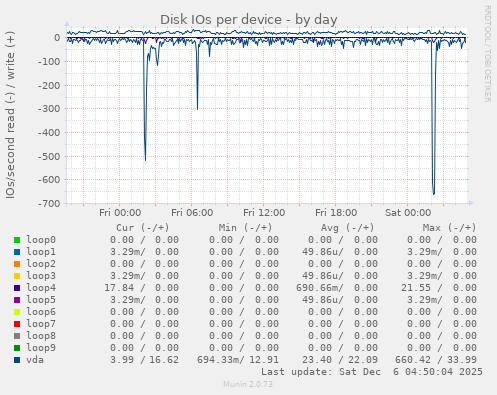Click vda max value 660.42 / 33.99
This screenshot has height=395, width=497.
(436, 360)
